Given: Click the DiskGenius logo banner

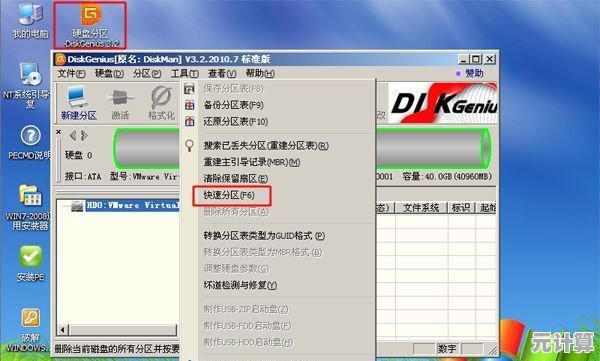Looking at the screenshot, I should point(443,103).
